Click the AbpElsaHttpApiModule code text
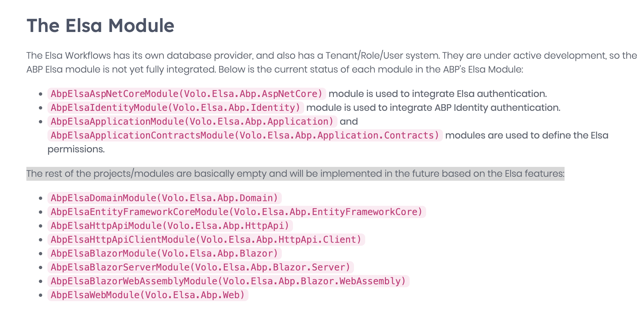 170,226
